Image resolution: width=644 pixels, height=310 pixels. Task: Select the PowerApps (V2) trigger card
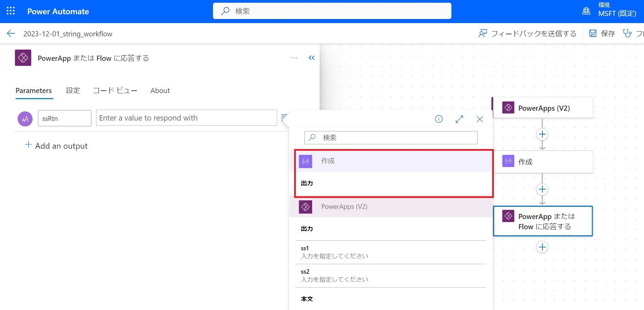click(x=542, y=108)
